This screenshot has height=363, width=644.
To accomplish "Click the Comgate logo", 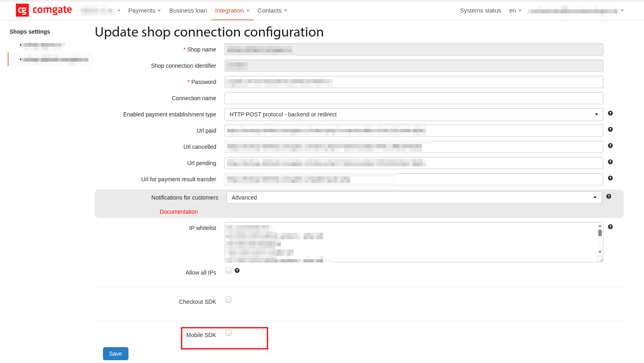I will pyautogui.click(x=44, y=10).
